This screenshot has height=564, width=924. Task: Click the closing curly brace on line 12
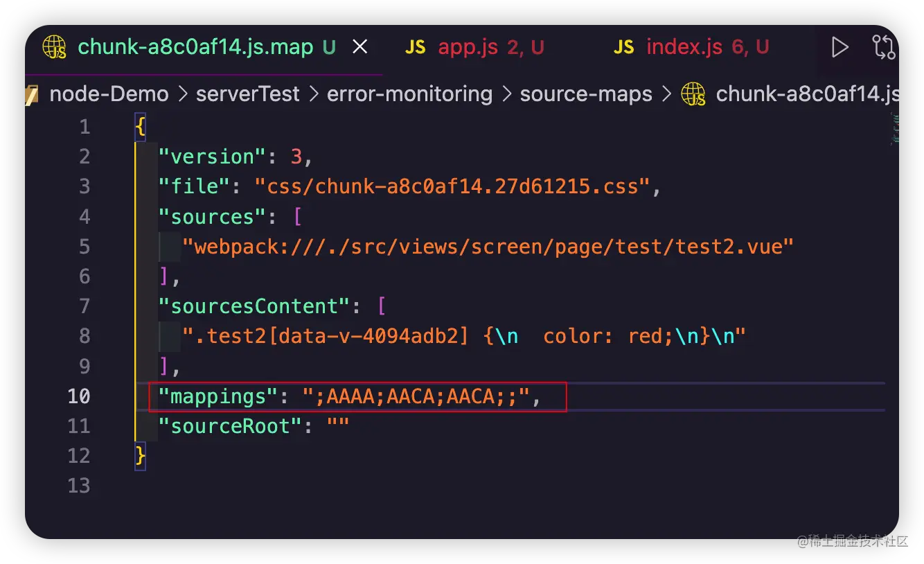click(x=141, y=456)
